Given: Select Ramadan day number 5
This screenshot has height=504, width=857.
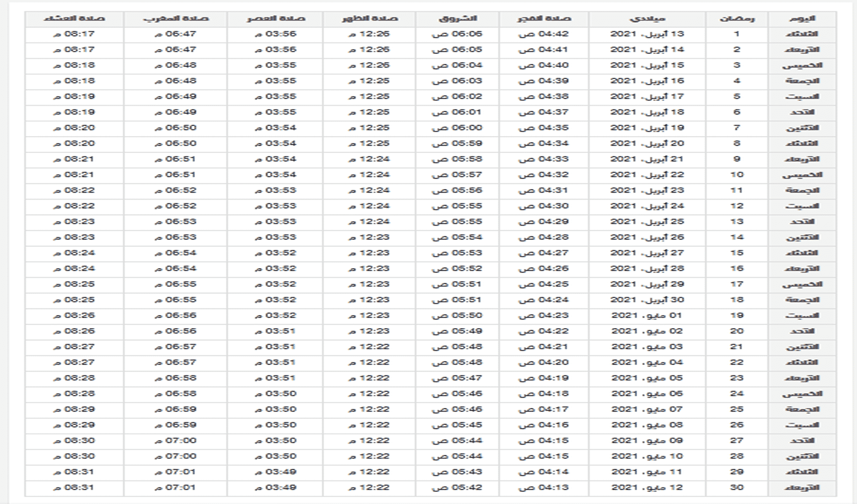Looking at the screenshot, I should click(x=737, y=97).
